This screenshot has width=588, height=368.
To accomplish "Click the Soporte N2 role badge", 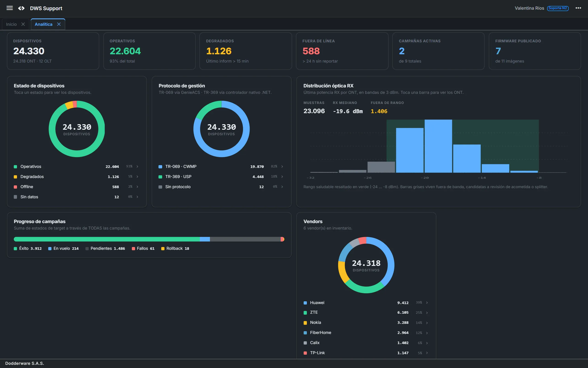I will (558, 8).
